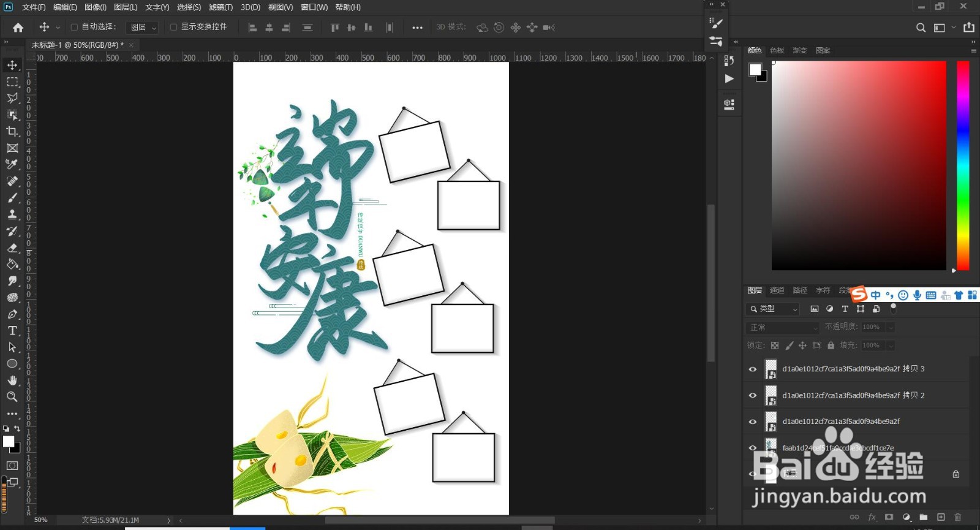Switch to the 渐变 tab
980x530 pixels.
coord(800,50)
